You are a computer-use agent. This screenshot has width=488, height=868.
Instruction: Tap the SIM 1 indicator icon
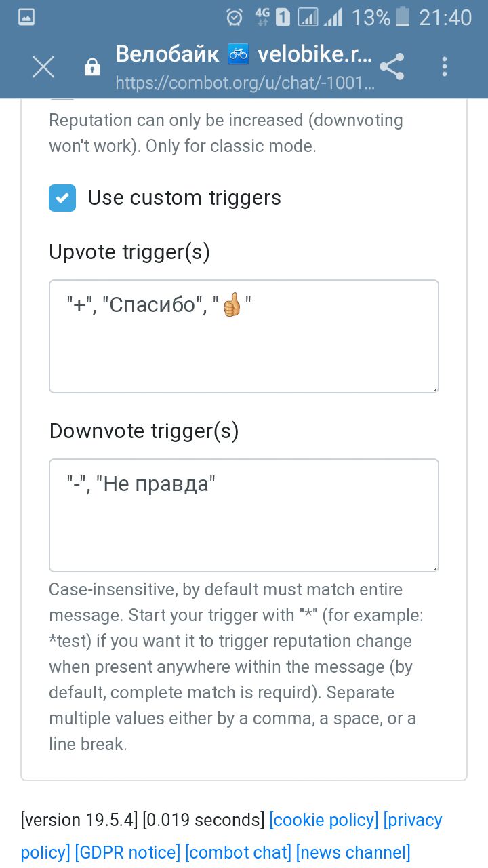(x=283, y=18)
